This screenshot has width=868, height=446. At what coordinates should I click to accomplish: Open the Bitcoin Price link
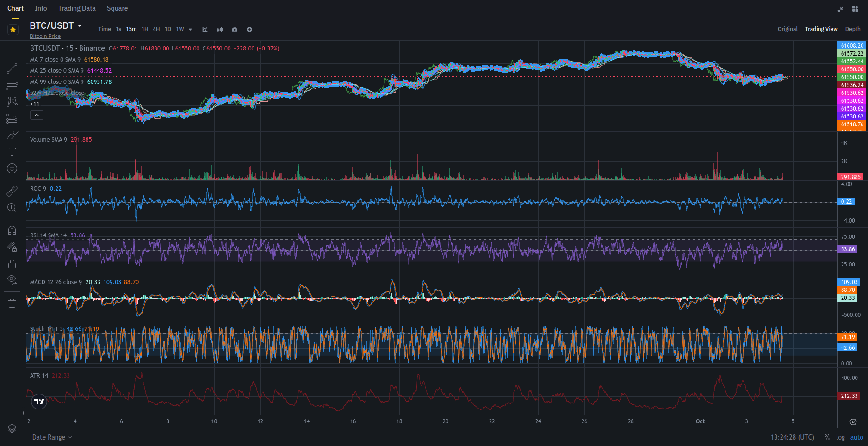click(45, 37)
